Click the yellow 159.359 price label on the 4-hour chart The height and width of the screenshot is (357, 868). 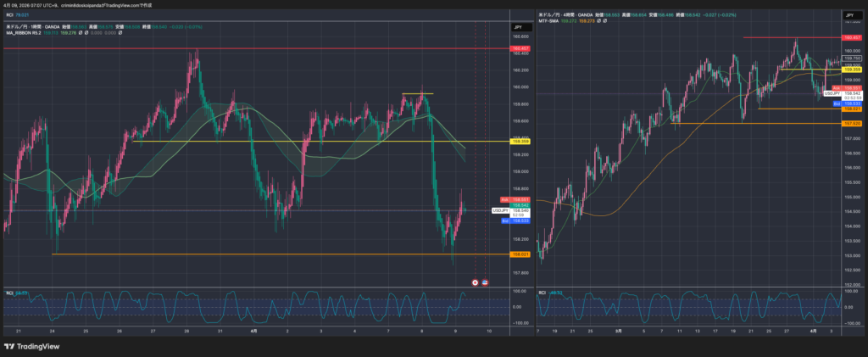[851, 70]
